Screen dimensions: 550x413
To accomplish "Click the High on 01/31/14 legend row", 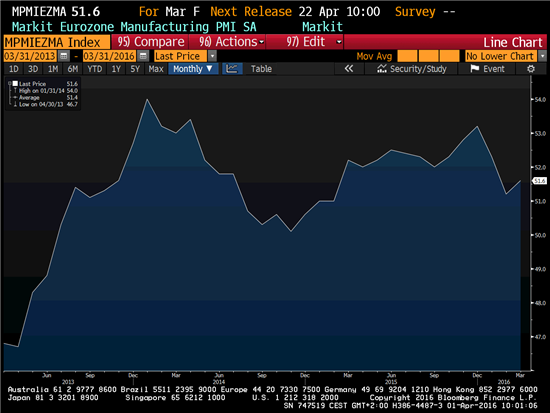I will pos(45,91).
